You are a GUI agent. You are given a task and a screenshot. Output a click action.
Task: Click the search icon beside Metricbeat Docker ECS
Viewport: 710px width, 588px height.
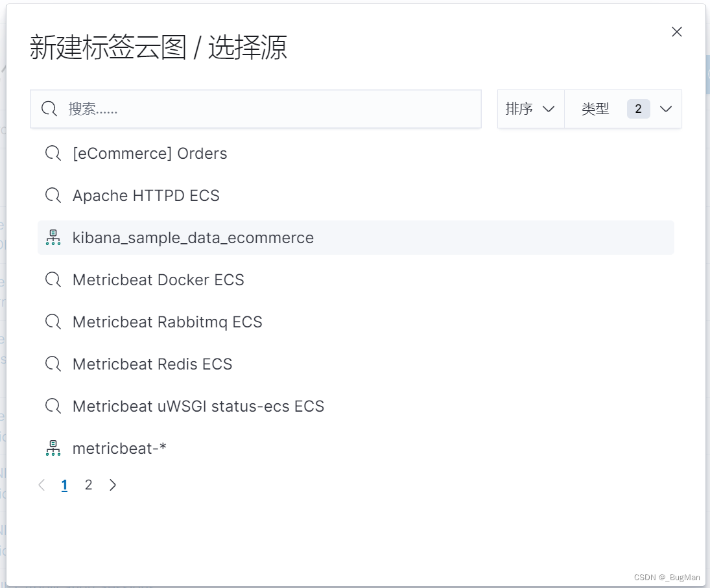click(53, 280)
